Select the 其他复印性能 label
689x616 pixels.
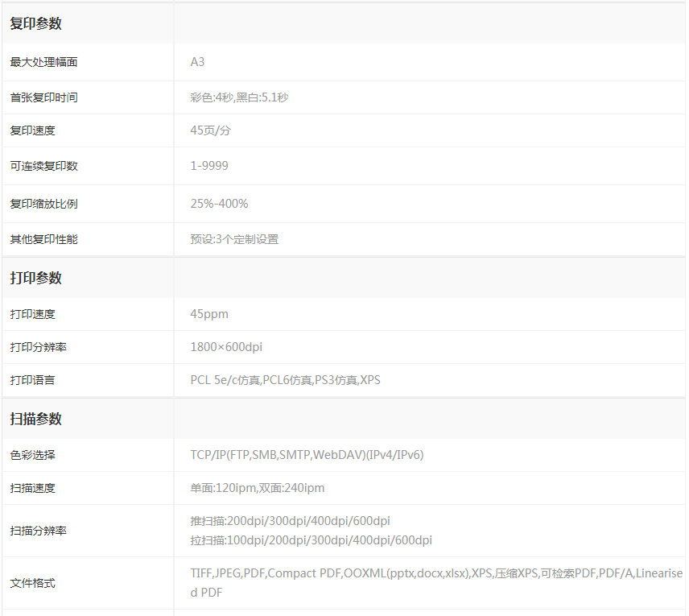43,239
